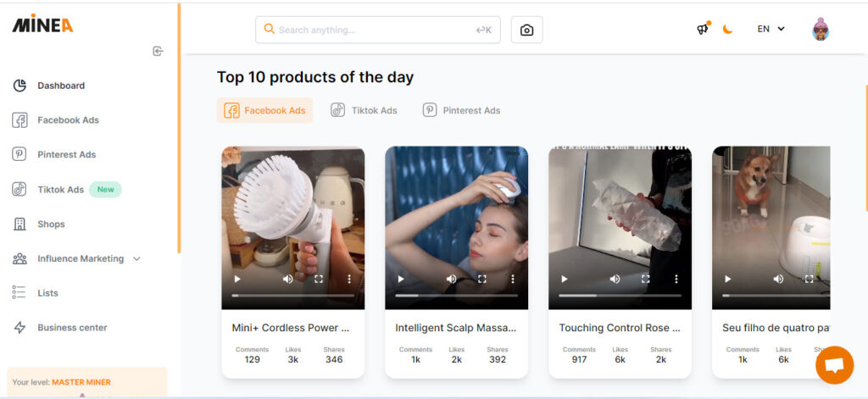The height and width of the screenshot is (399, 868).
Task: Open Dashboard from the sidebar
Action: point(60,86)
